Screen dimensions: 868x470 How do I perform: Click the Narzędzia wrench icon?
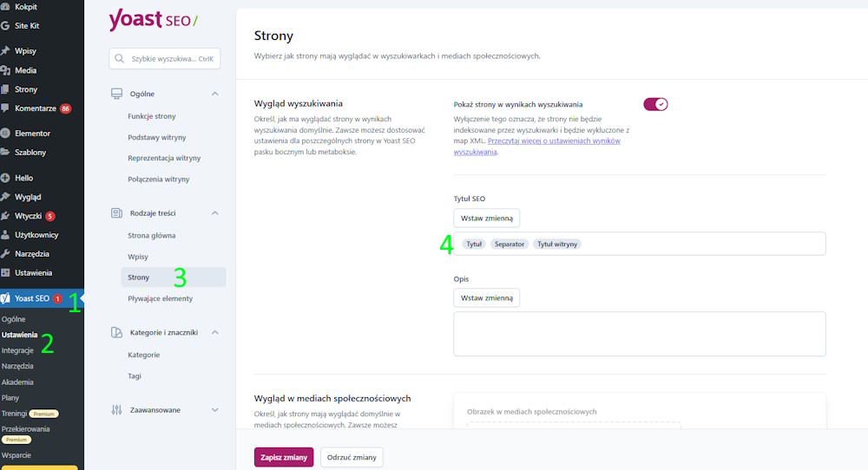tap(5, 254)
